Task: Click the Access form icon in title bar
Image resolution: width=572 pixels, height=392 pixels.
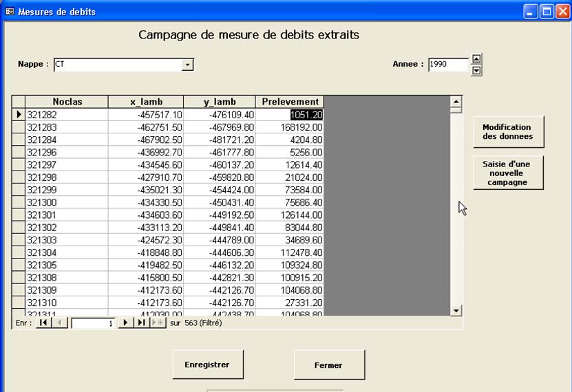Action: coord(10,12)
